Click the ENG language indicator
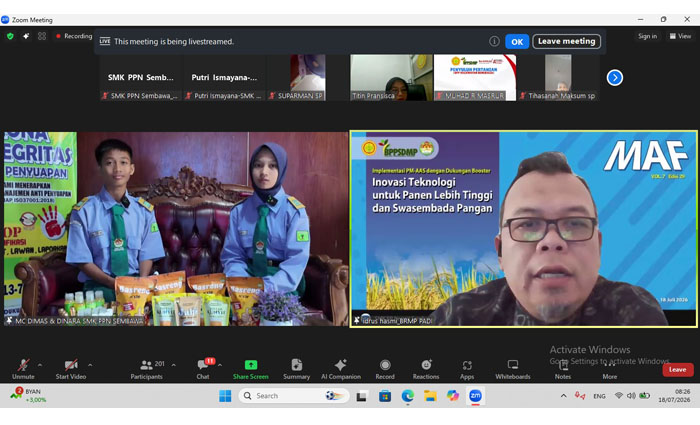The image size is (700, 425). (599, 396)
